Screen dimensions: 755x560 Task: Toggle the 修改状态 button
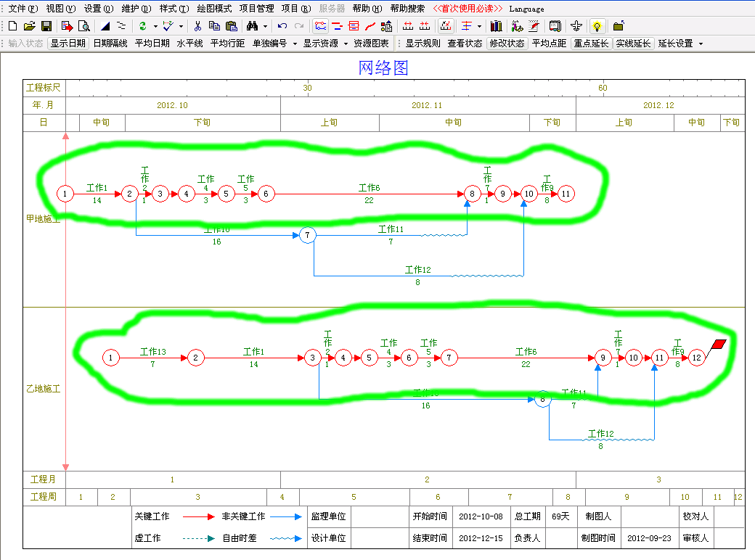[x=507, y=44]
